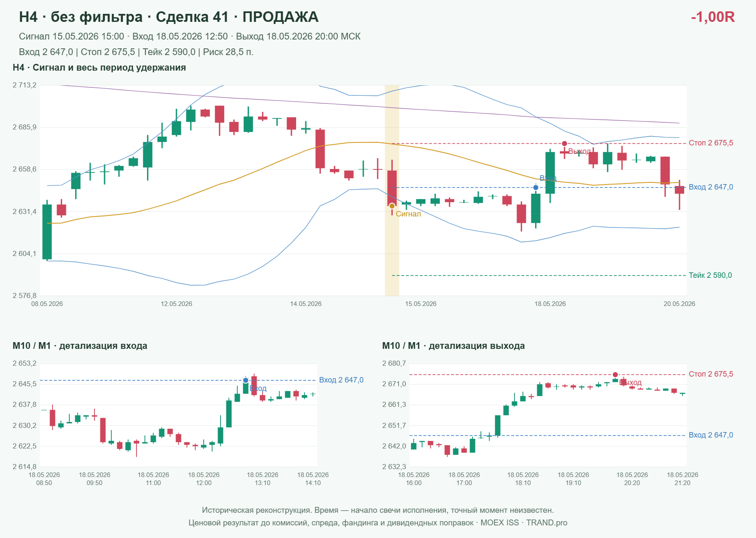Click the 16:00 time label in exit chart
This screenshot has width=756, height=538.
click(x=414, y=483)
